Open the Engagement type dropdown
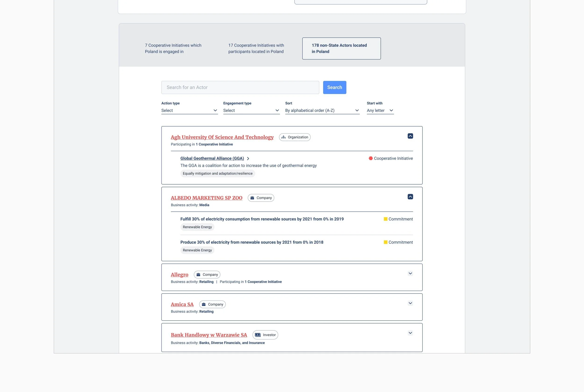 tap(251, 111)
